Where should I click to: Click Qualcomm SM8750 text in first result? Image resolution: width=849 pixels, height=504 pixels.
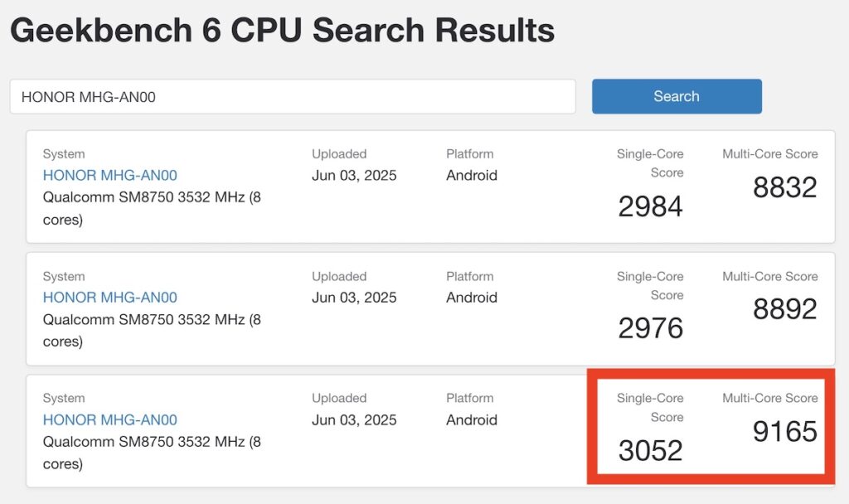153,208
